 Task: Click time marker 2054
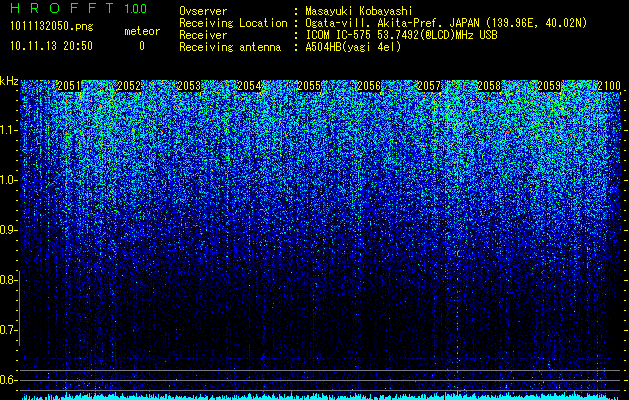click(x=249, y=86)
